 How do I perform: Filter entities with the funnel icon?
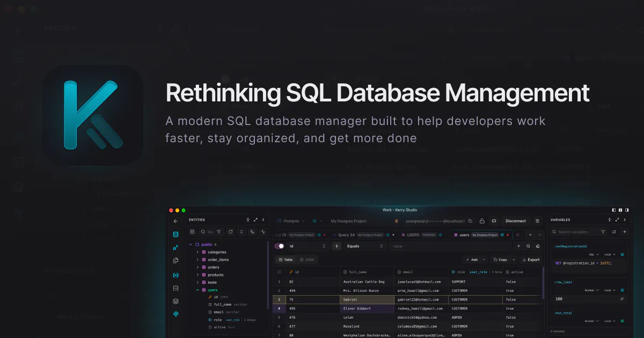[218, 232]
